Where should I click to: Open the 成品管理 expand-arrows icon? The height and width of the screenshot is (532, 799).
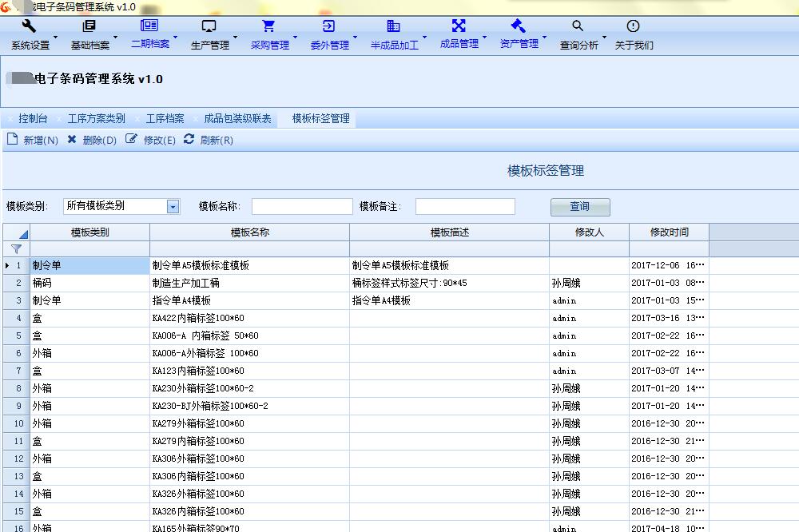[x=459, y=26]
